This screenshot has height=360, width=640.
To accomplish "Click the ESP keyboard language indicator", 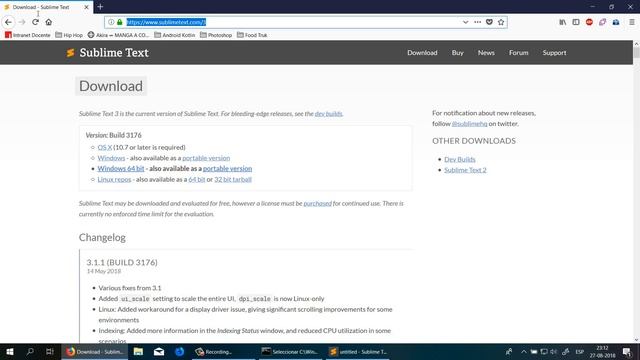I will coord(579,351).
